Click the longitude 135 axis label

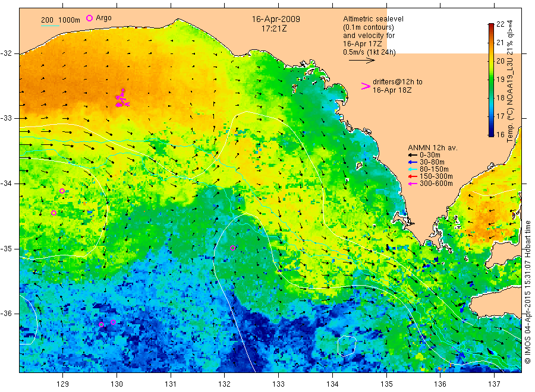(x=386, y=384)
